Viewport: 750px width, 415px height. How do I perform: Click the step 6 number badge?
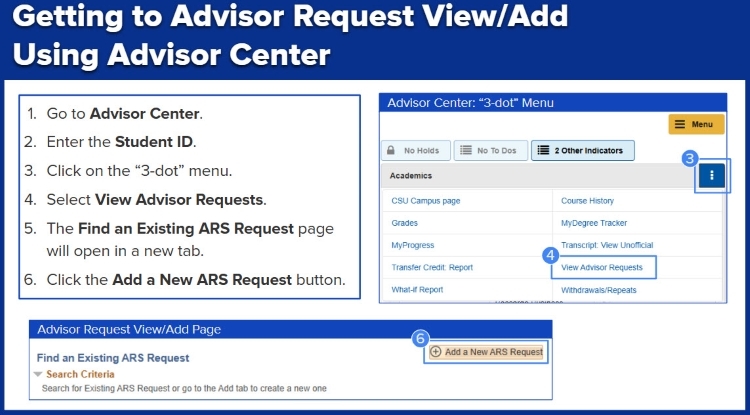click(x=420, y=338)
